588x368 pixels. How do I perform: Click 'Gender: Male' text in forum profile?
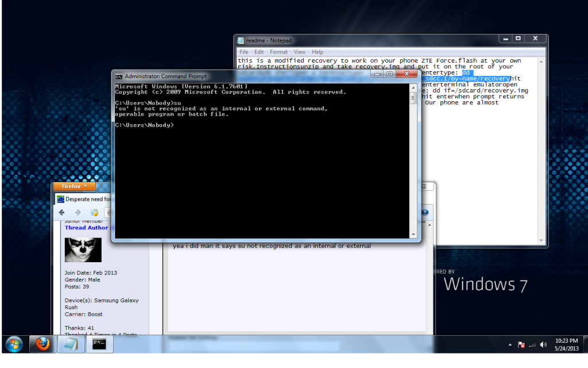[x=82, y=280]
